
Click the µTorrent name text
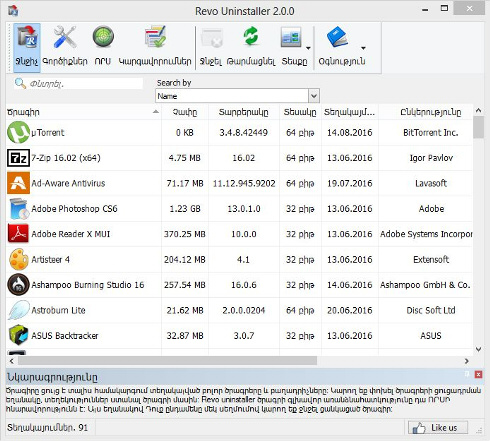click(48, 133)
